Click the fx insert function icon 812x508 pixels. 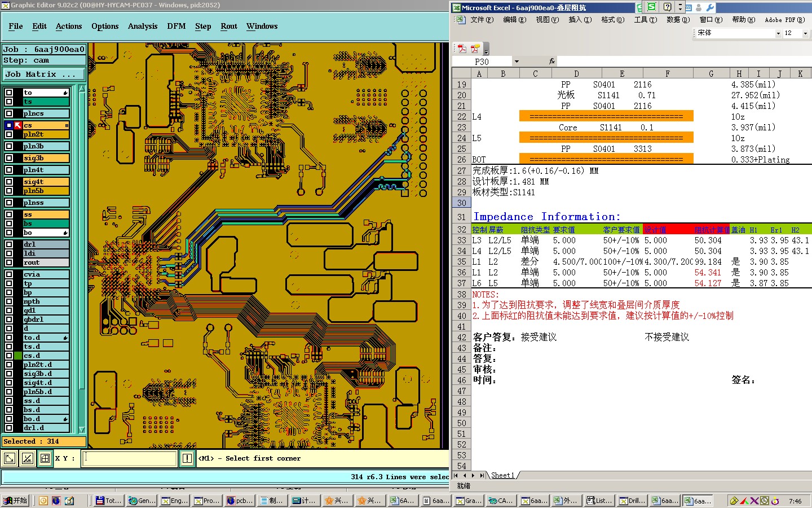coord(551,61)
